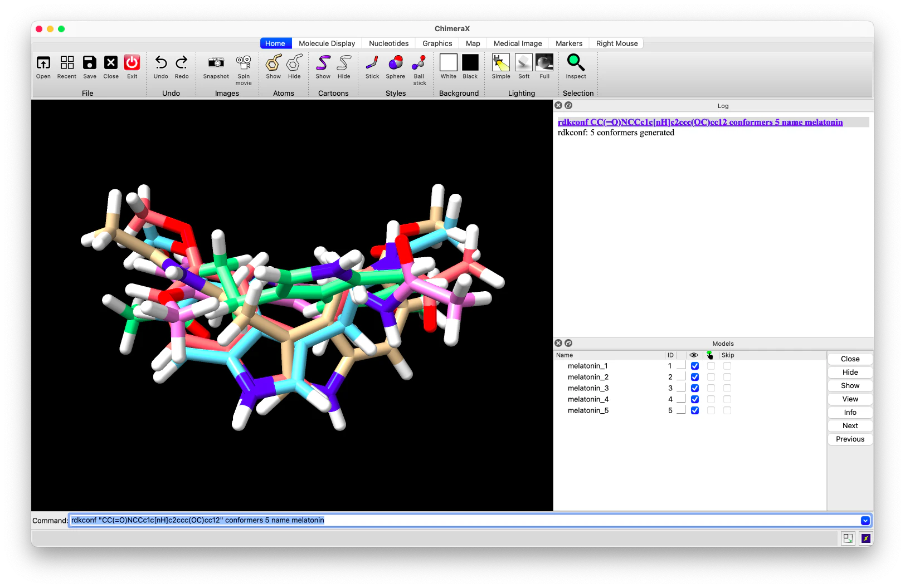Image resolution: width=905 pixels, height=588 pixels.
Task: Click the Undo arrow icon
Action: pos(161,63)
